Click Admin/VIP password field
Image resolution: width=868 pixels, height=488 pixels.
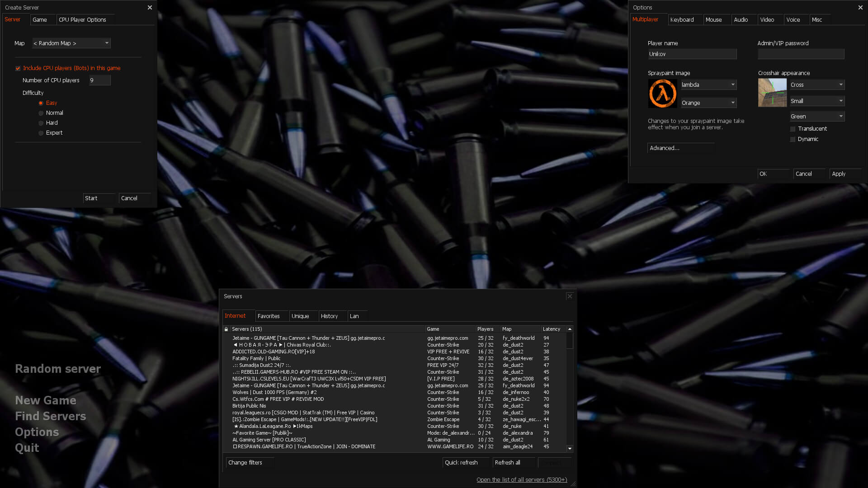click(801, 54)
